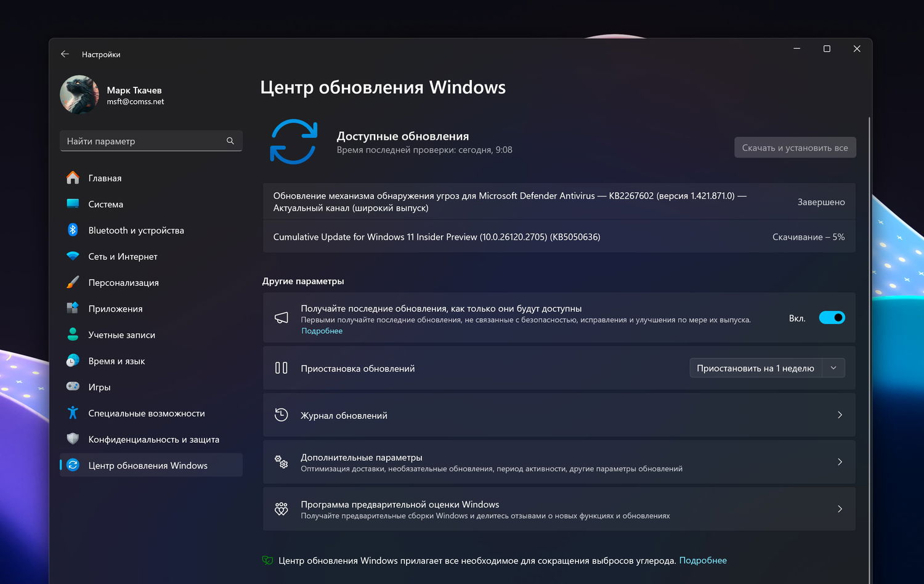The image size is (924, 584).
Task: Open the pause duration dropdown arrow
Action: pos(833,368)
